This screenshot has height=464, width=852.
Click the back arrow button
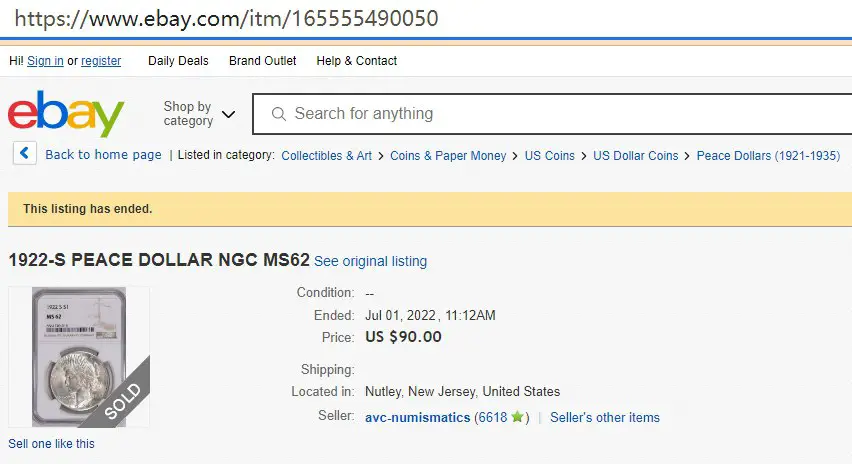pos(24,154)
